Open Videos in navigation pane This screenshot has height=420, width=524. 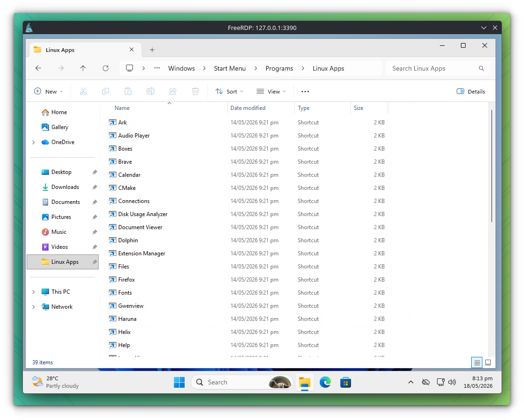tap(59, 247)
